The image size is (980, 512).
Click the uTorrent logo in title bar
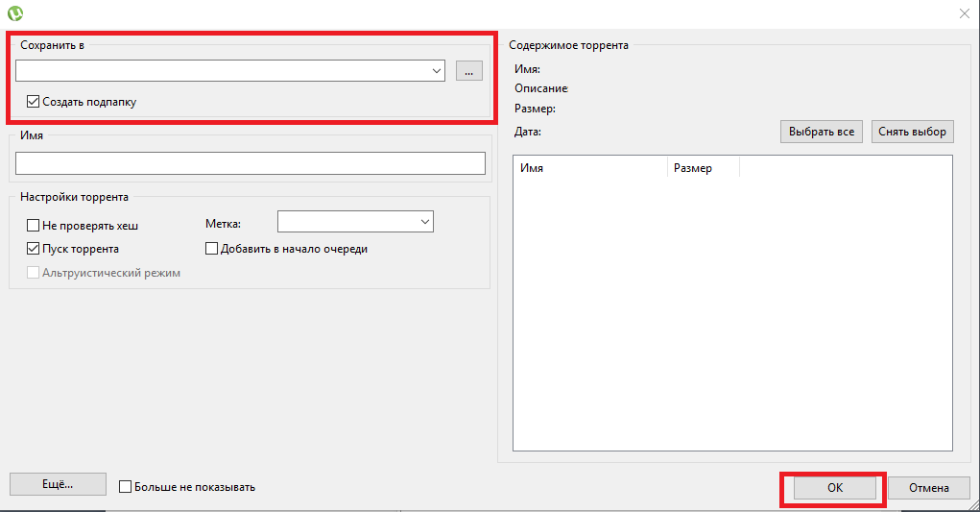coord(14,13)
